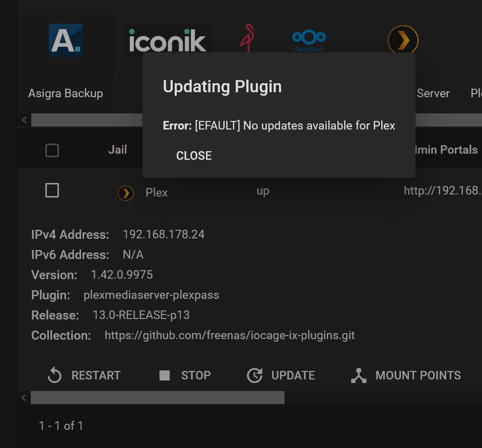Open the Plex admin portal http link
Viewport: 482px width, 448px height.
click(443, 190)
